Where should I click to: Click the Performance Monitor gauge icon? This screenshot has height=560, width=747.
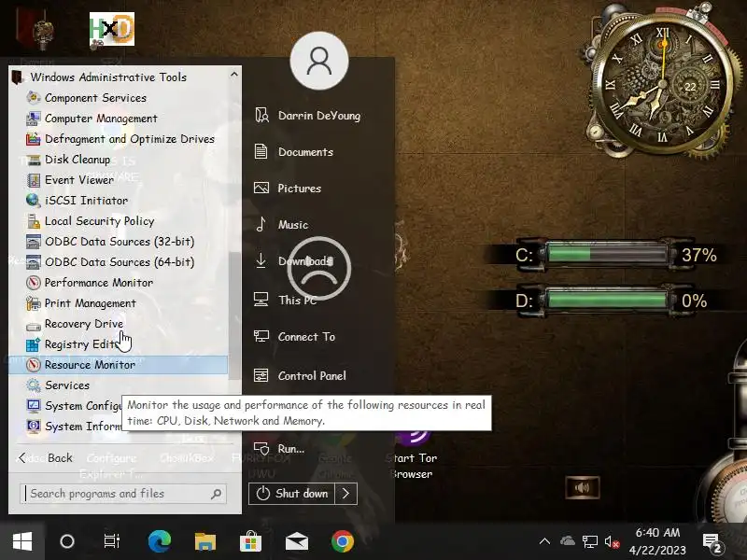point(33,283)
